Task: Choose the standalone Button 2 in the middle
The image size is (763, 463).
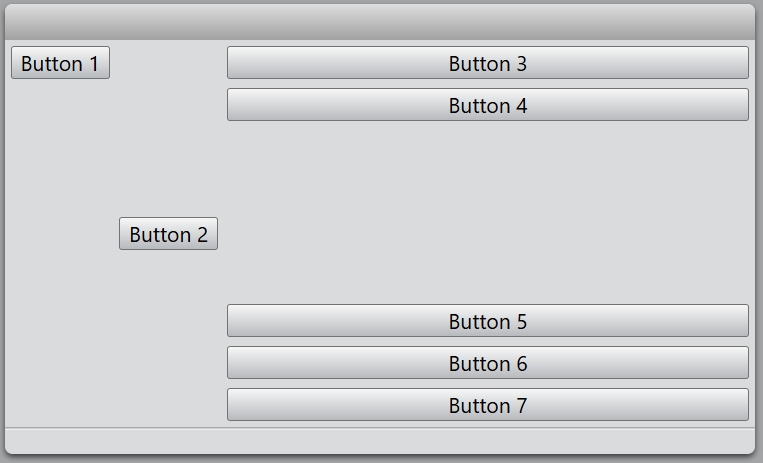Action: tap(168, 234)
